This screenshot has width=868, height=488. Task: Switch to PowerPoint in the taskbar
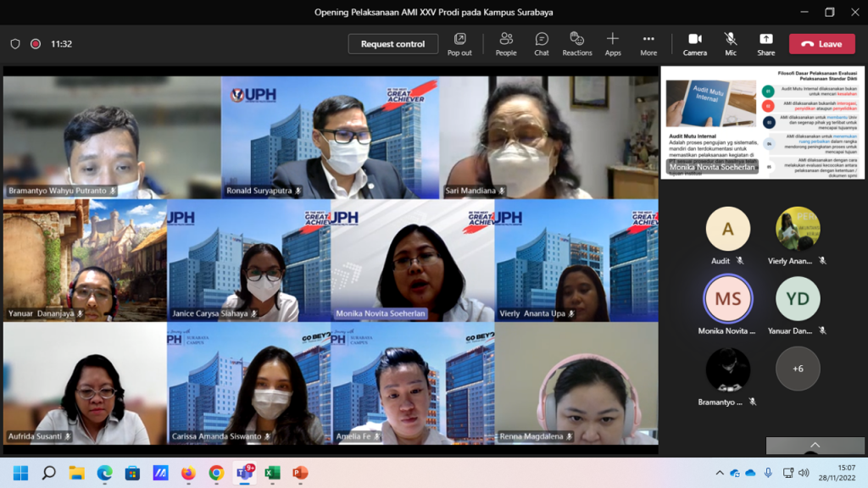[299, 473]
